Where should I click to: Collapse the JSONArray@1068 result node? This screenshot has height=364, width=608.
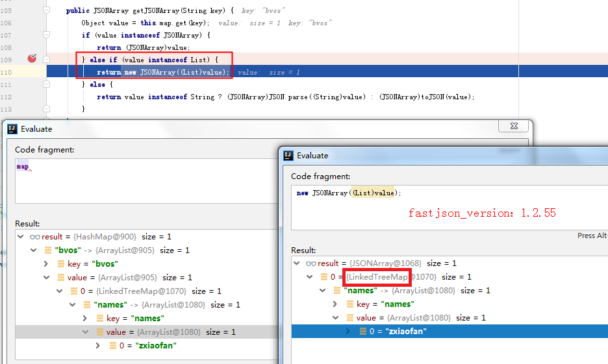297,263
